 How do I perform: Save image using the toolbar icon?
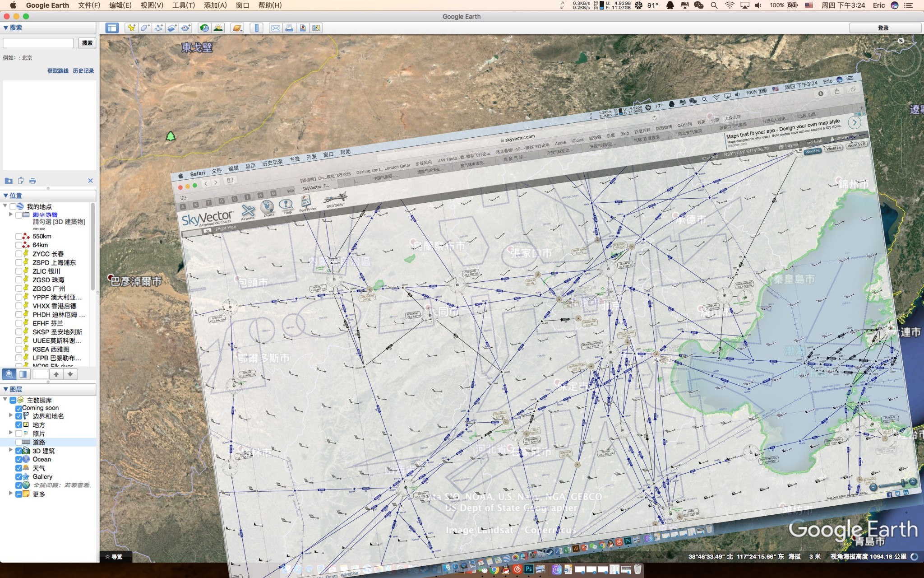click(x=303, y=28)
